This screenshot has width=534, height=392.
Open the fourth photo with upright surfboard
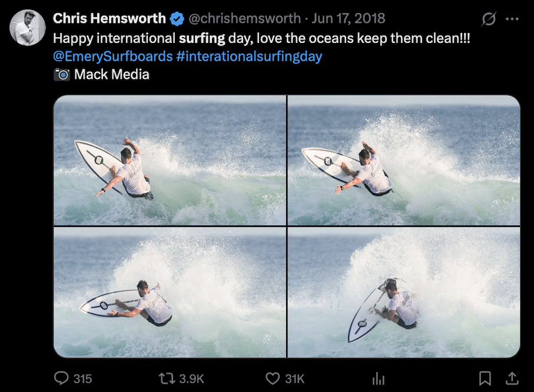pos(404,293)
